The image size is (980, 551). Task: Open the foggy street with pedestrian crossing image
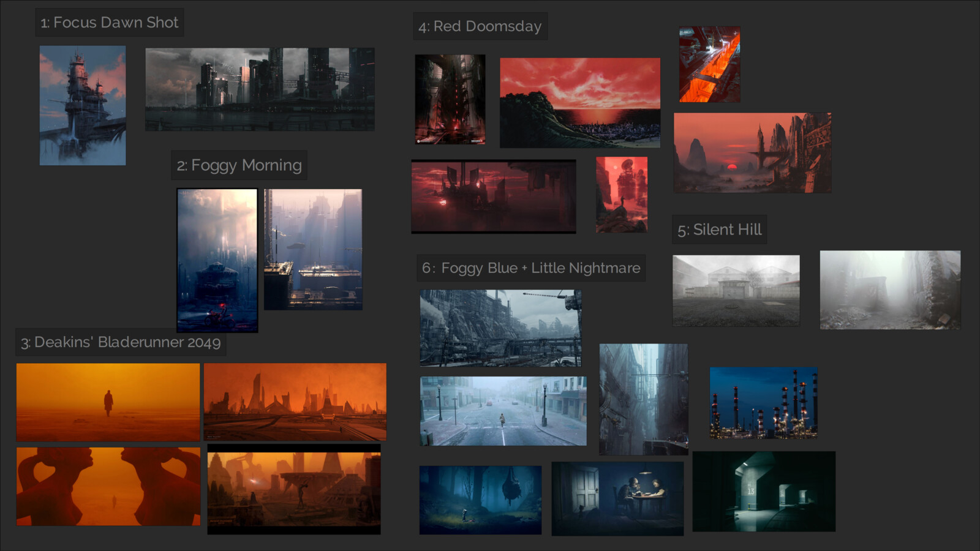tap(503, 411)
